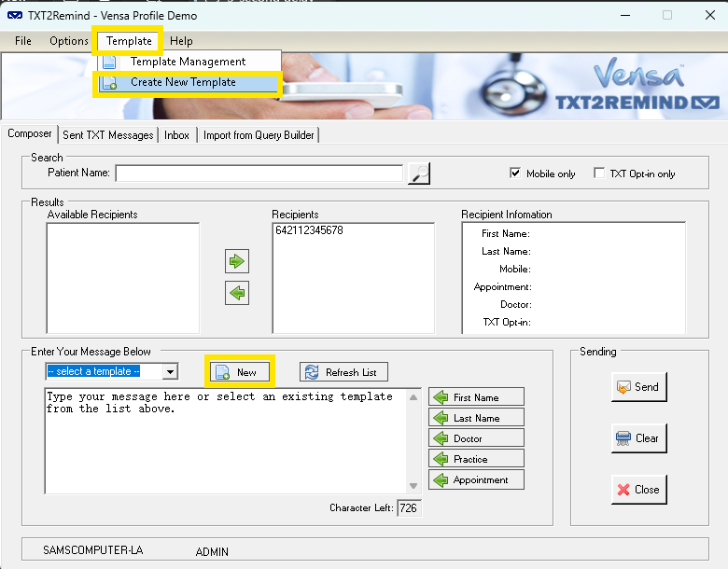Open the select a template dropdown

click(x=170, y=371)
